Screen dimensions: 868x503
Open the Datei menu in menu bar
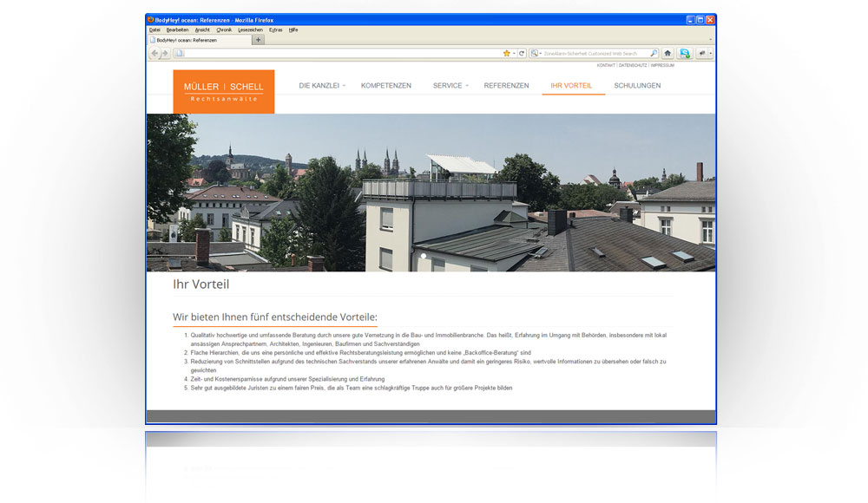155,29
